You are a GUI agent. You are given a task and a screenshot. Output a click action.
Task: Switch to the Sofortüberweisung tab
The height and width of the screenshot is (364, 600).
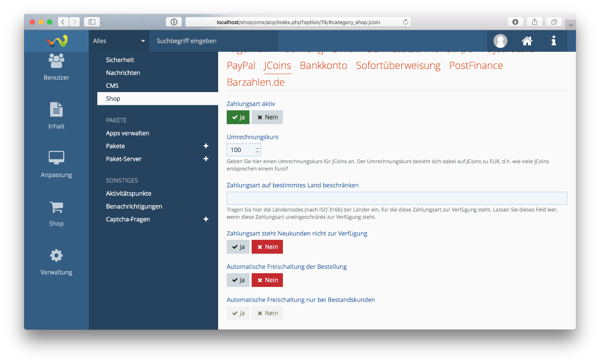(x=398, y=66)
